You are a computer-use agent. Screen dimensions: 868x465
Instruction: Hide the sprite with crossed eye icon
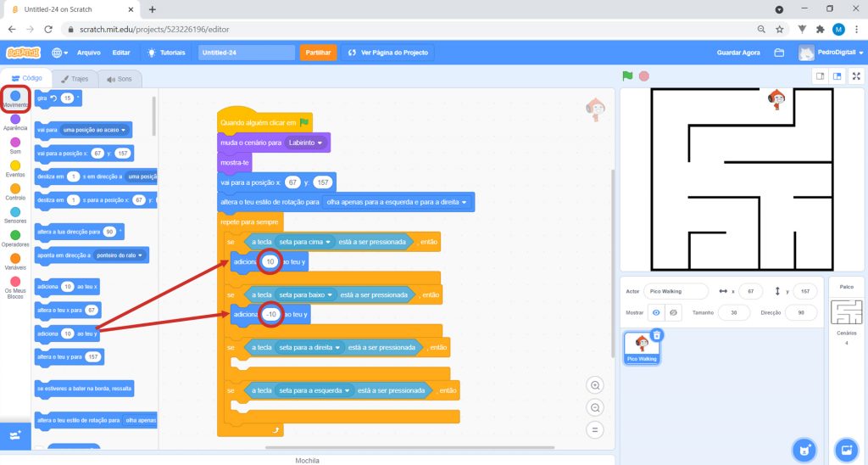[673, 312]
